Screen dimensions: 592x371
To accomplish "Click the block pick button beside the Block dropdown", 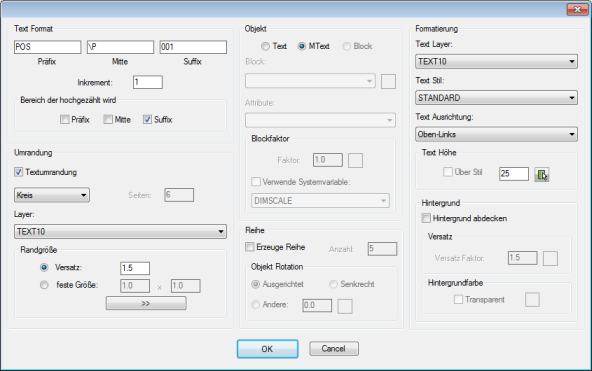I will [x=388, y=82].
